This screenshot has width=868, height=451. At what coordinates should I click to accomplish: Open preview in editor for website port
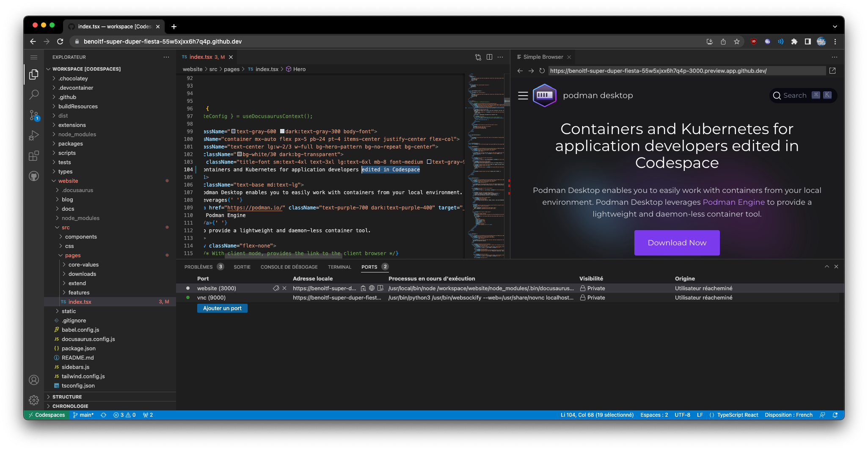click(380, 288)
